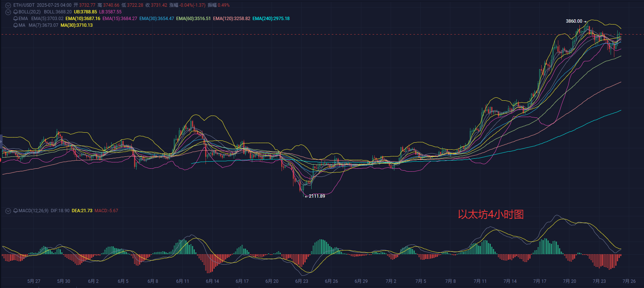Select EMA(30):3654.47 legend value
Screen dimensions: 644x288
point(157,19)
